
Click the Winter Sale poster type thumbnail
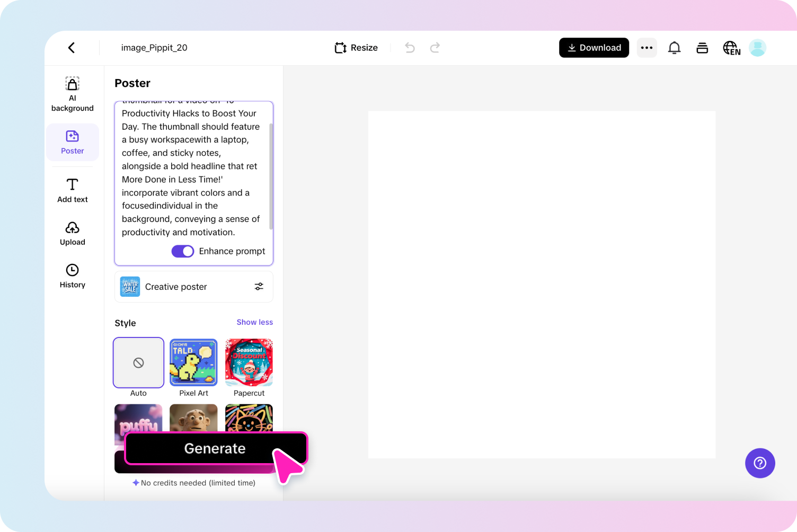pos(130,287)
